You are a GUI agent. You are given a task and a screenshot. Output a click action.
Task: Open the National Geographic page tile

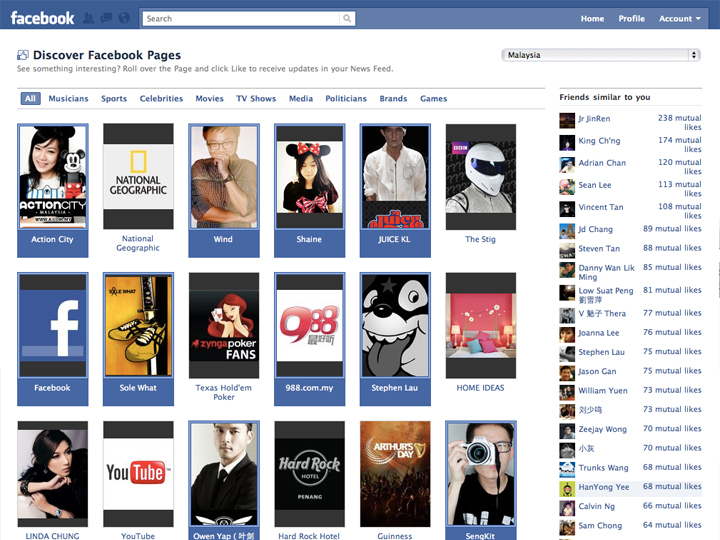(138, 178)
